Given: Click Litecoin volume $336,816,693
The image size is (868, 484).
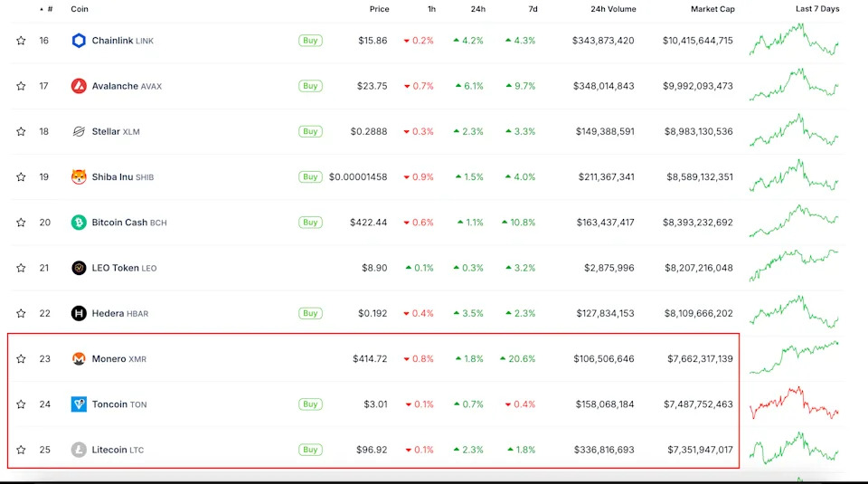Looking at the screenshot, I should pyautogui.click(x=604, y=449).
